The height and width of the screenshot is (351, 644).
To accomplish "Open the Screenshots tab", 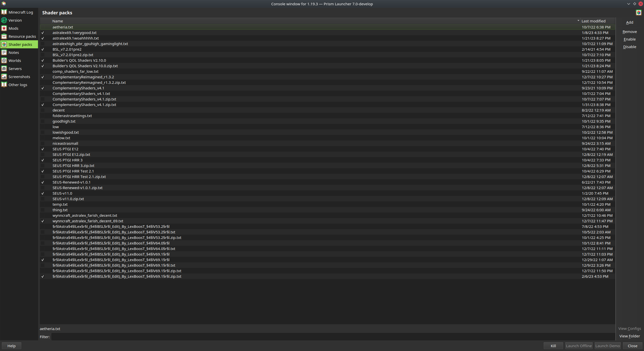I will click(x=19, y=77).
